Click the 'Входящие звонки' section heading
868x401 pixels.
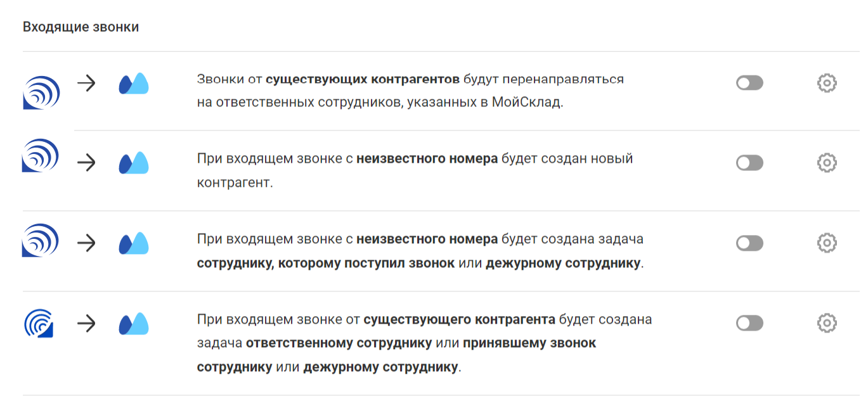tap(81, 27)
